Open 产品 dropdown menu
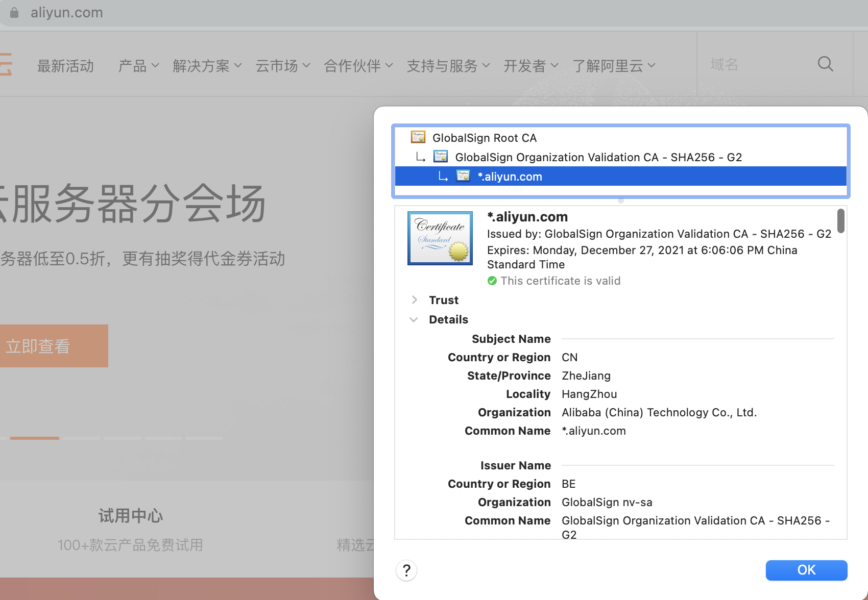This screenshot has width=868, height=600. pos(139,66)
